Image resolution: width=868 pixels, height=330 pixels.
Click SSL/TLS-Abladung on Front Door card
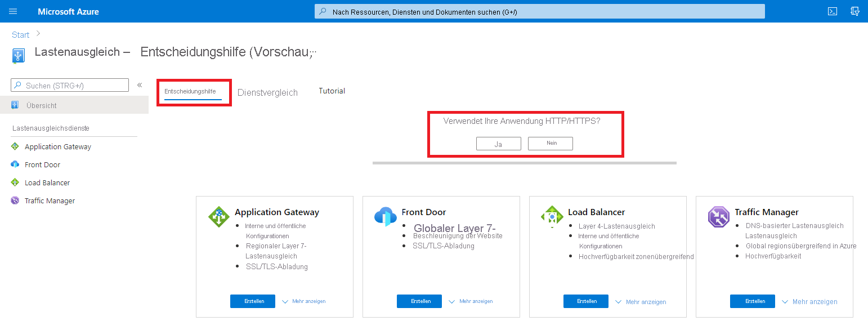pyautogui.click(x=444, y=246)
